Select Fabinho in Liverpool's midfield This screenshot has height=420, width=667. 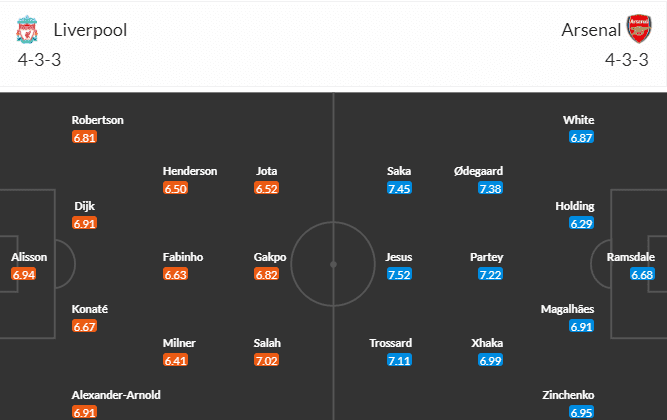[x=183, y=257]
